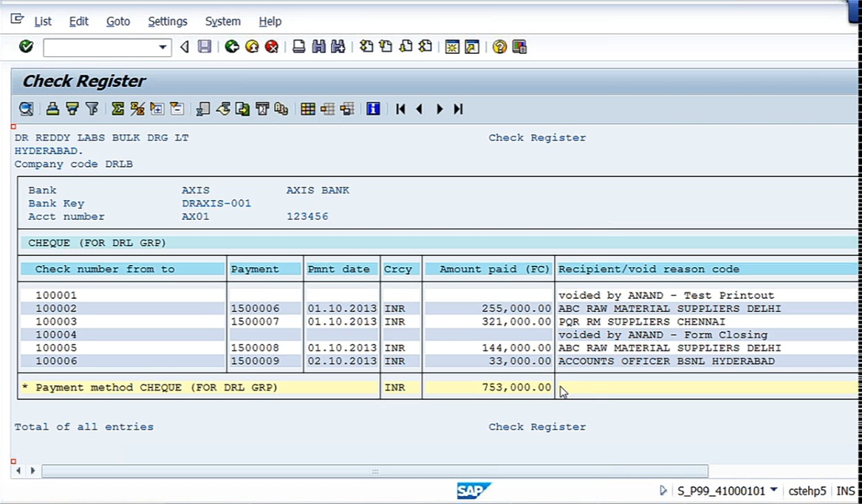Click the Word Processing icon
Screen dimensions: 862x504
(x=222, y=108)
